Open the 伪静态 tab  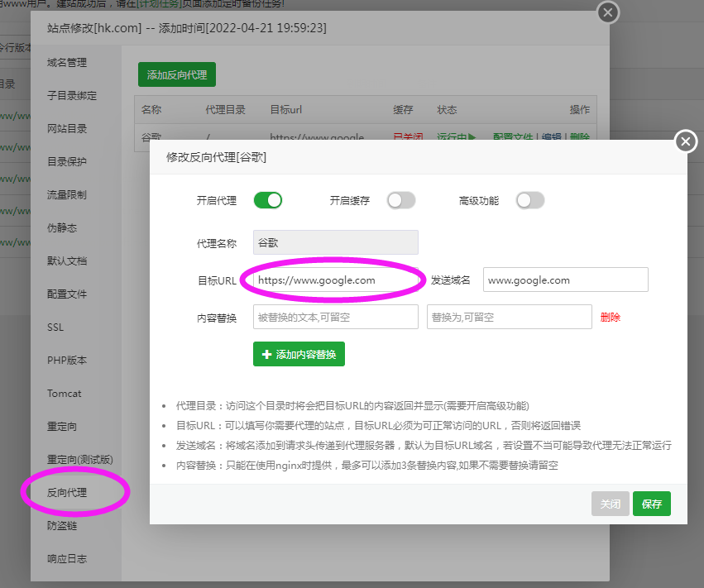point(62,228)
